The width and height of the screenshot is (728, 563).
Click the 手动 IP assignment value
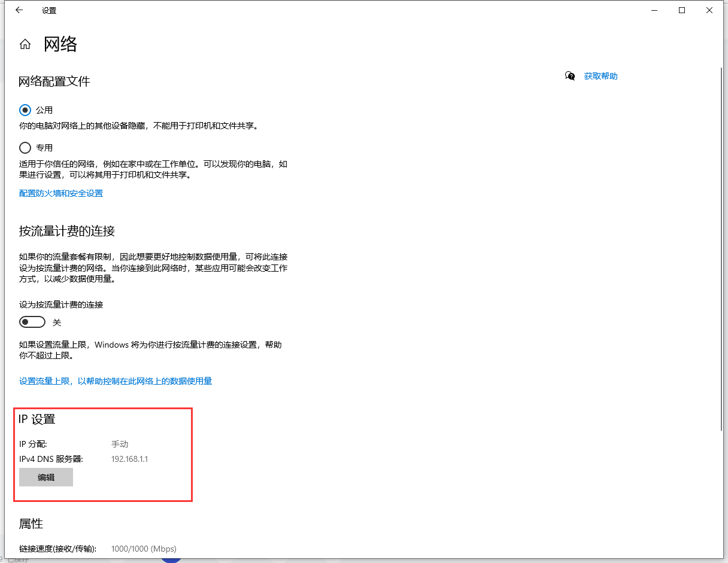(x=120, y=444)
